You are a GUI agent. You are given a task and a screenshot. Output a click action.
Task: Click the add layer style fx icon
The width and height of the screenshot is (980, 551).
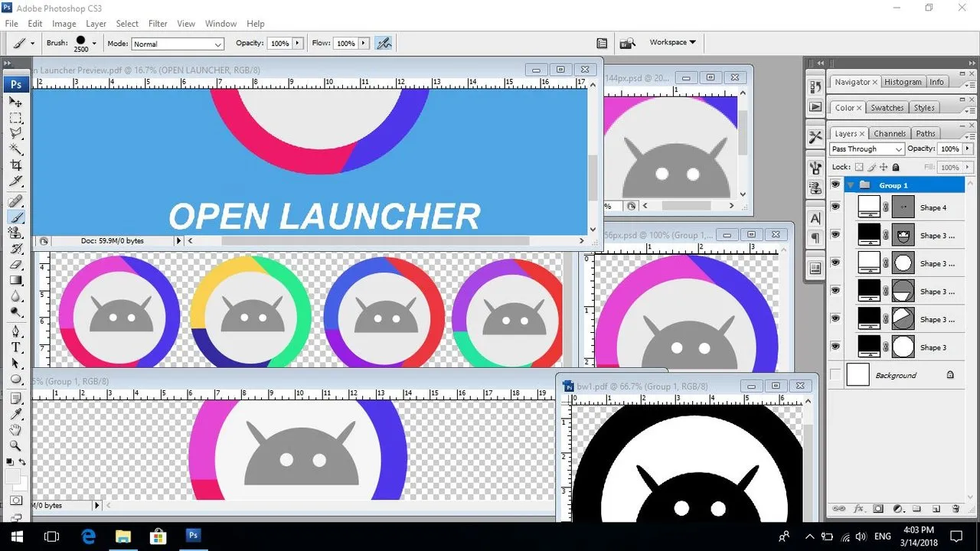[x=858, y=509]
